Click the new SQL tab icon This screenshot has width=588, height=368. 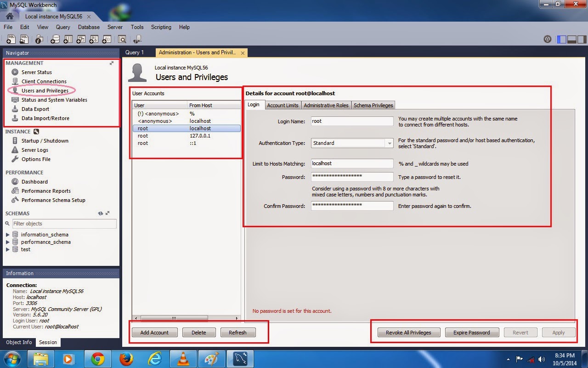tap(11, 40)
